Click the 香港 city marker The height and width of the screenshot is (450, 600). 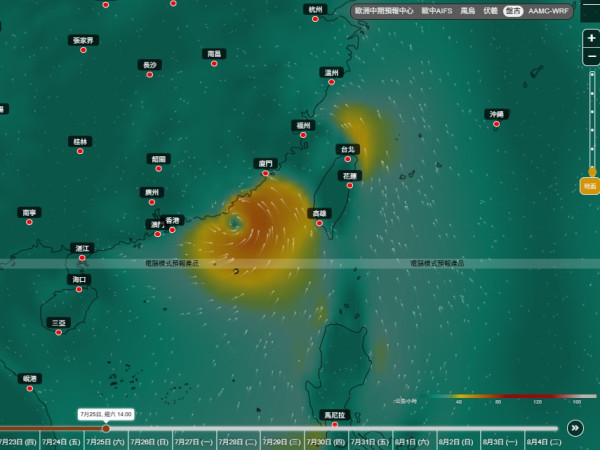tap(173, 230)
